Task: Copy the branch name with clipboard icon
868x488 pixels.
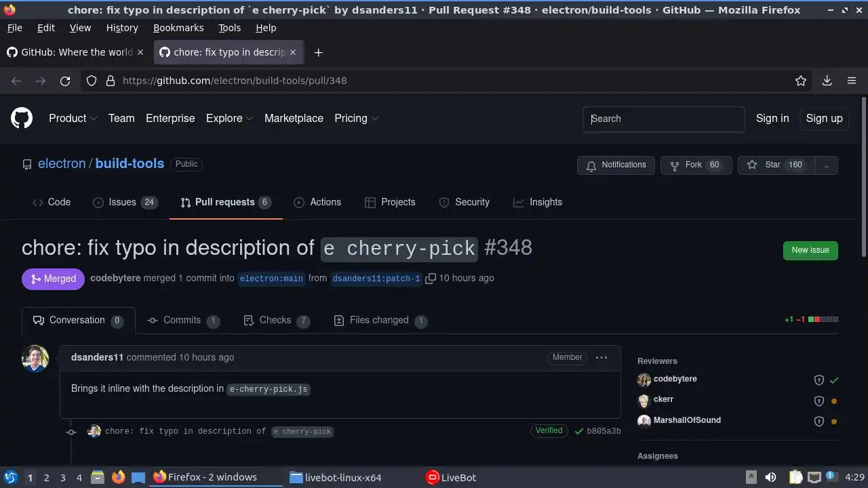Action: click(430, 279)
